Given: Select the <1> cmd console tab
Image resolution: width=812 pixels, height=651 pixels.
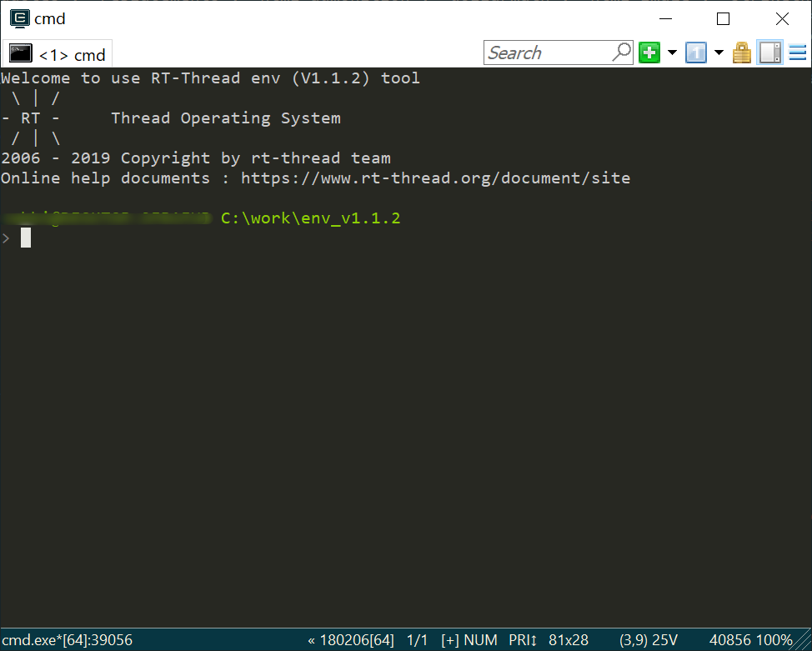Looking at the screenshot, I should click(58, 54).
